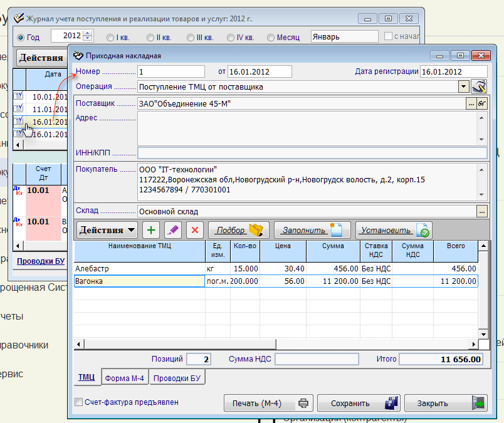
Task: Switch to the Проводки БУ tab in the invoice
Action: click(177, 378)
